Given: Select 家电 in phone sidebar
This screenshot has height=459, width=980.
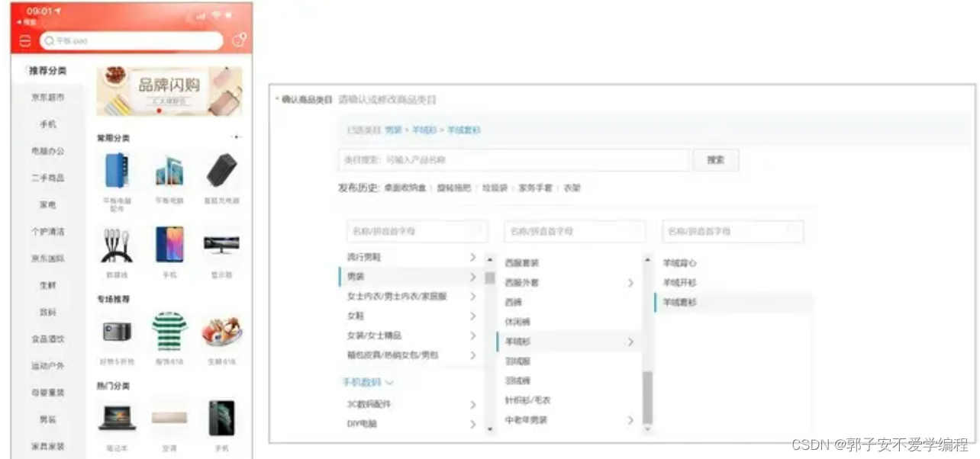Looking at the screenshot, I should point(47,205).
